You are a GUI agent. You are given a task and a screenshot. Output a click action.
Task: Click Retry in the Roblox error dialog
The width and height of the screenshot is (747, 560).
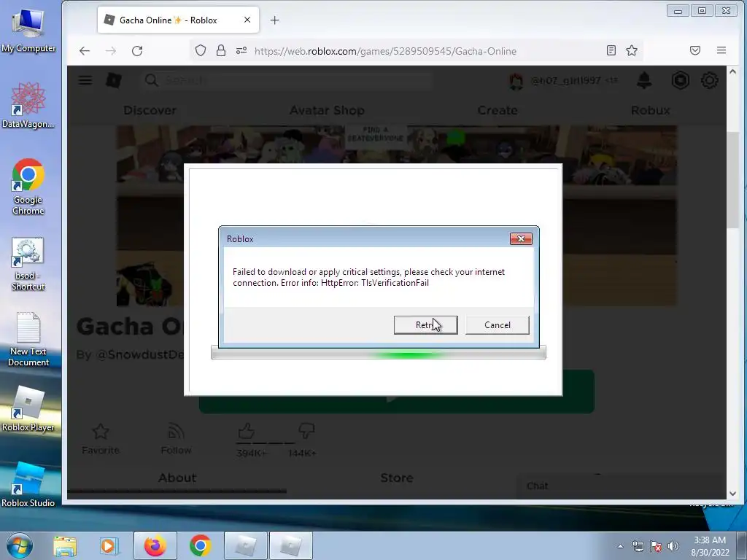425,325
